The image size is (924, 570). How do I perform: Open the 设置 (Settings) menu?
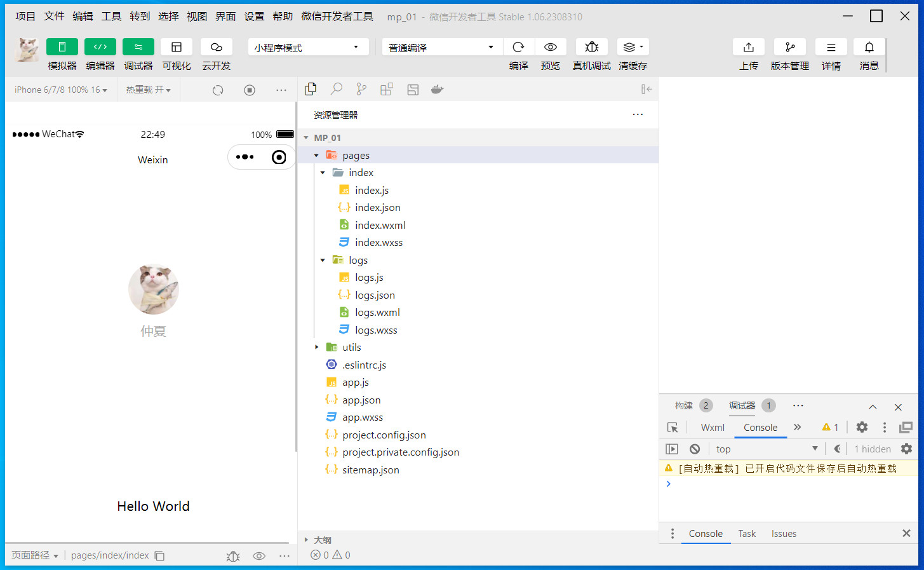tap(254, 17)
